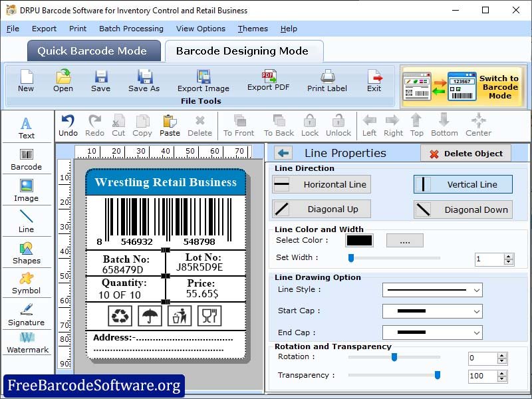Select the Vertical Line direction
The height and width of the screenshot is (399, 532).
click(463, 184)
